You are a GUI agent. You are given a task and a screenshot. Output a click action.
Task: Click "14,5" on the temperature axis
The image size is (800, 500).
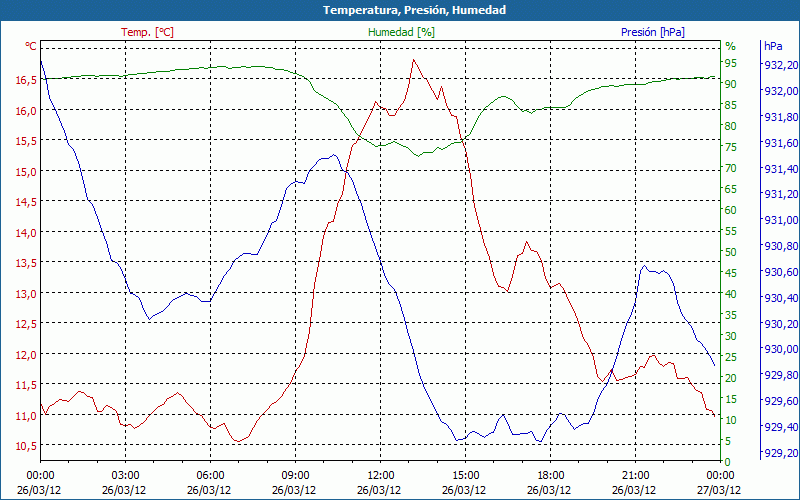click(x=27, y=202)
